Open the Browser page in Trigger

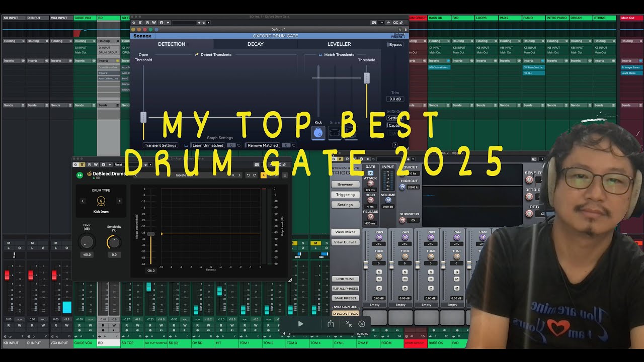345,185
